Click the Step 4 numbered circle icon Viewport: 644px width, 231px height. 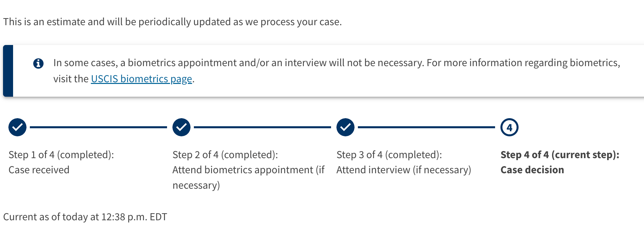pos(509,127)
